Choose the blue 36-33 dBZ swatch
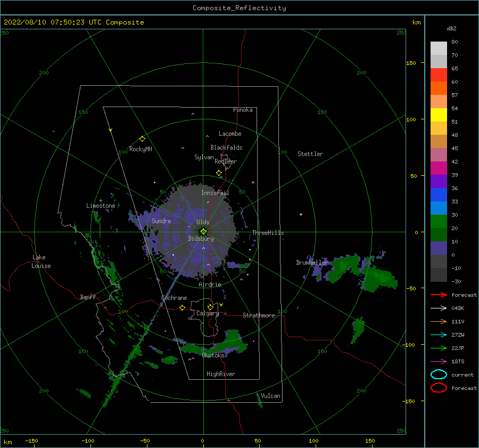Viewport: 479px width, 448px height. [x=439, y=194]
